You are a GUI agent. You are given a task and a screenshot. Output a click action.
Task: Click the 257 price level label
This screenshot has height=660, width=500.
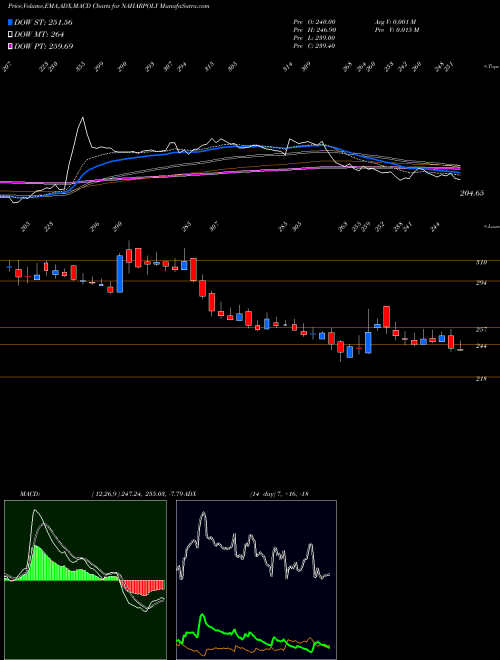click(481, 330)
